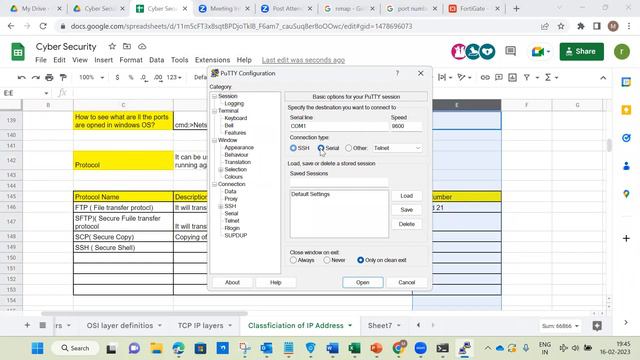Collapse the Window tree node in PuTTY
The height and width of the screenshot is (360, 640).
point(214,140)
